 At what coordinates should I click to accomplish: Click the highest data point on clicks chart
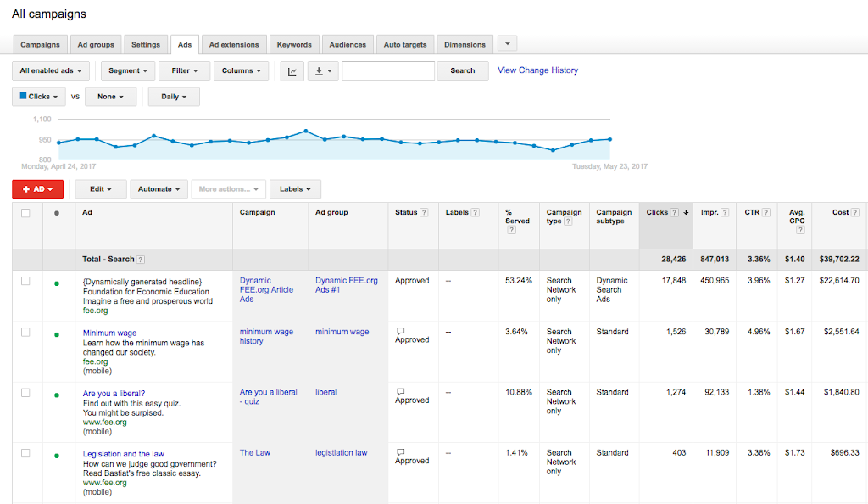tap(305, 132)
